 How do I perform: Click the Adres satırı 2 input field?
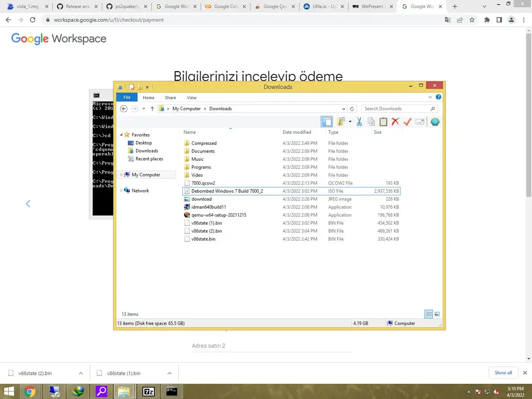coord(272,346)
